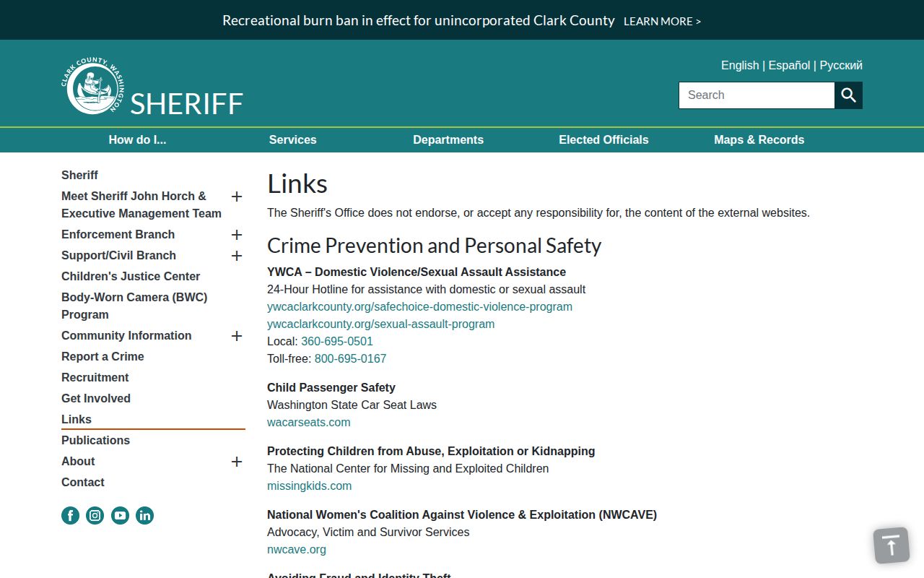
Task: Expand the Enforcement Branch submenu
Action: (x=237, y=235)
